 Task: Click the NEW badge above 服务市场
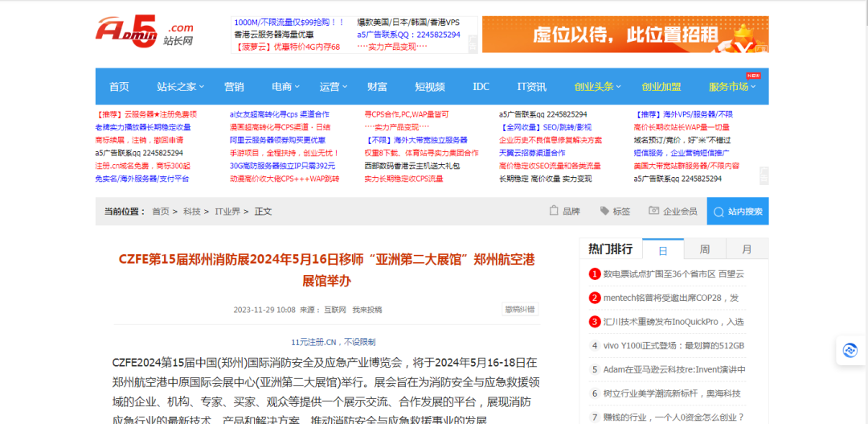[753, 75]
